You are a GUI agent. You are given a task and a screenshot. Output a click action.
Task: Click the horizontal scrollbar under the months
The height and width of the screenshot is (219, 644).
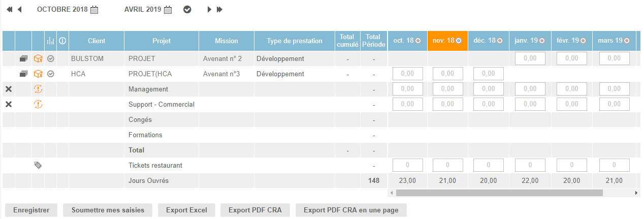[x=499, y=193]
